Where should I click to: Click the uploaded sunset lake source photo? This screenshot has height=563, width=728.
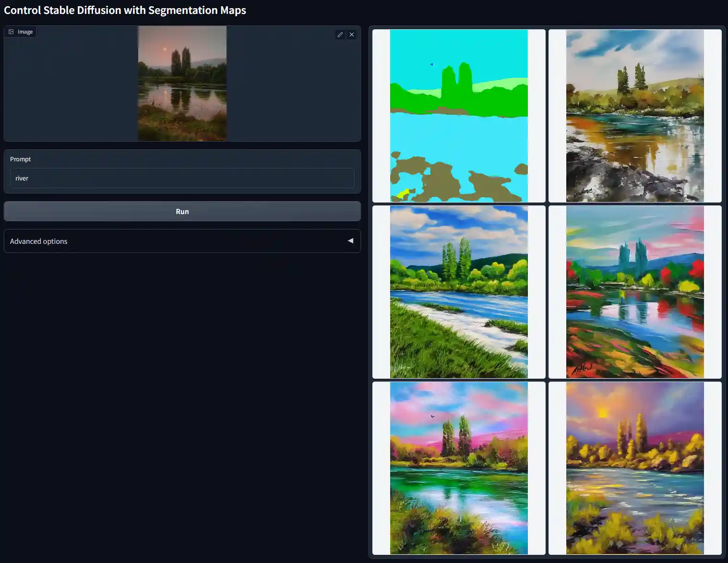[182, 83]
